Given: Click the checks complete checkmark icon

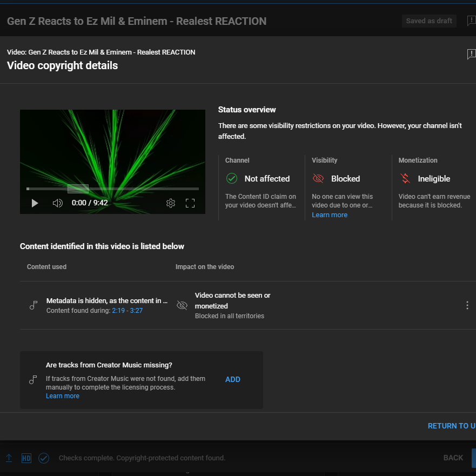Looking at the screenshot, I should 44,458.
